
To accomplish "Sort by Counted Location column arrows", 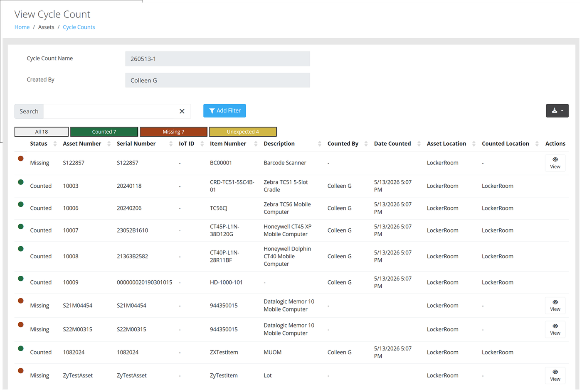I will click(x=537, y=144).
